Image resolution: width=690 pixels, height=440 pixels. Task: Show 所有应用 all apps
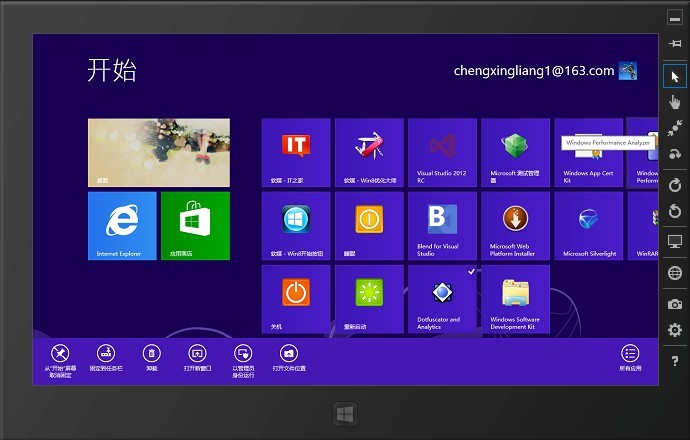tap(630, 359)
